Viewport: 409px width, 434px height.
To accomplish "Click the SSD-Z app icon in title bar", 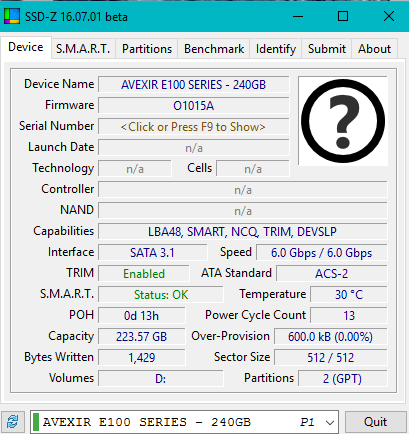I will pos(12,16).
